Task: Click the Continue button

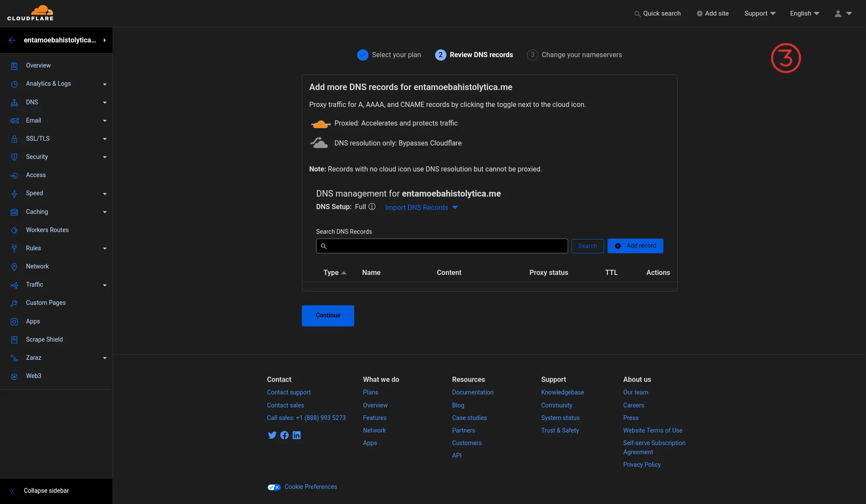Action: pos(328,316)
